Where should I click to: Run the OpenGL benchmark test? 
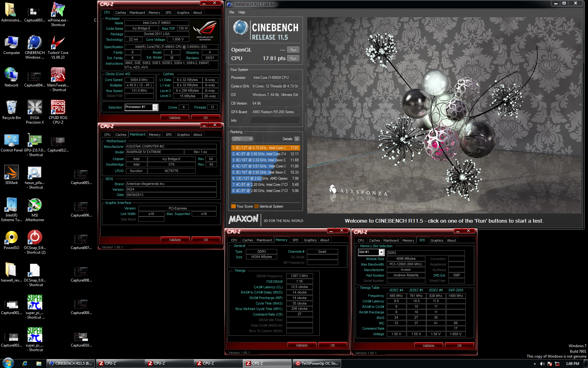pyautogui.click(x=293, y=50)
